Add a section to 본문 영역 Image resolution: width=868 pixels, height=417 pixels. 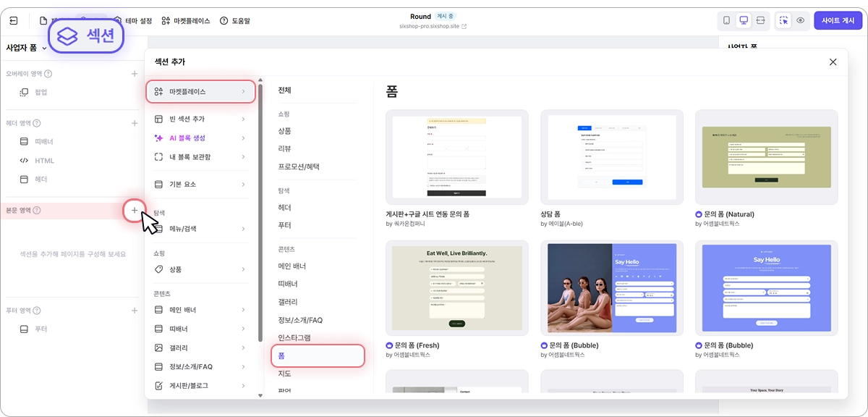[135, 211]
